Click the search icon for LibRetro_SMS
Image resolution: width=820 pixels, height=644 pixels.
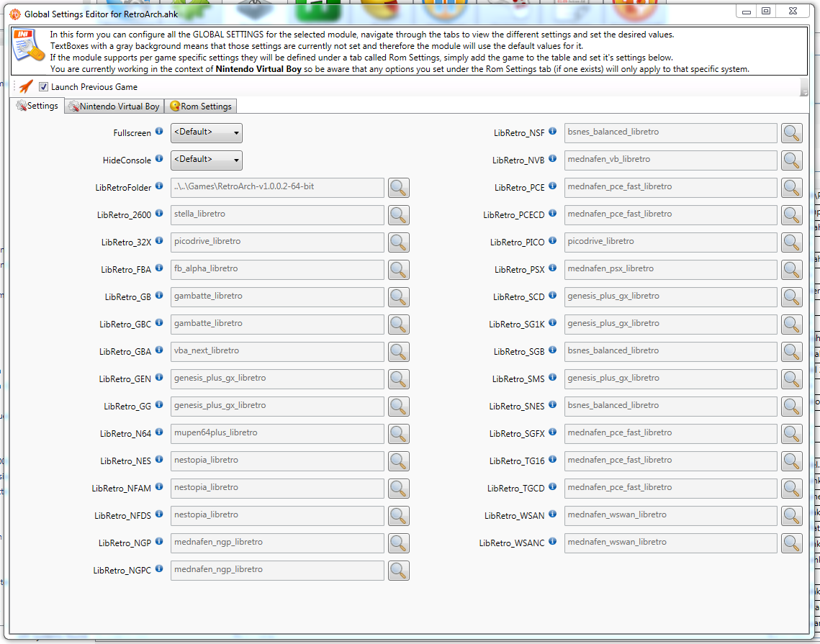click(x=792, y=379)
